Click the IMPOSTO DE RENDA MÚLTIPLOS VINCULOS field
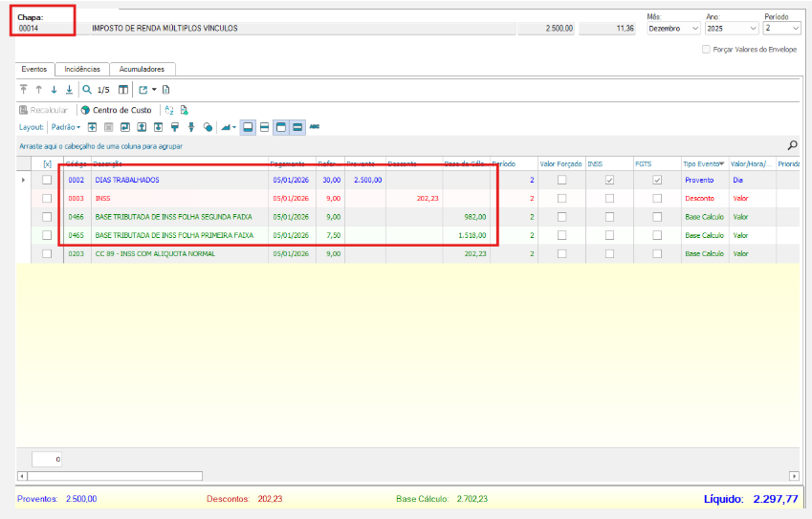This screenshot has height=519, width=812. pos(303,29)
